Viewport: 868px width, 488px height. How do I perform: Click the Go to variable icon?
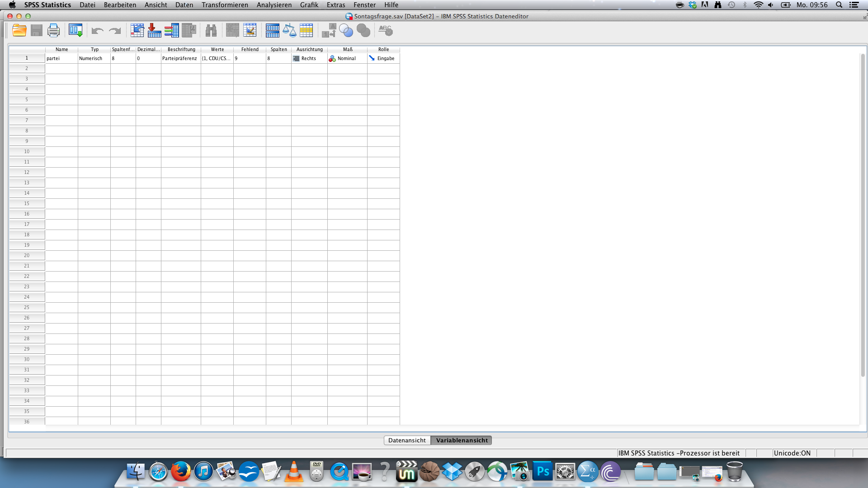click(x=154, y=31)
